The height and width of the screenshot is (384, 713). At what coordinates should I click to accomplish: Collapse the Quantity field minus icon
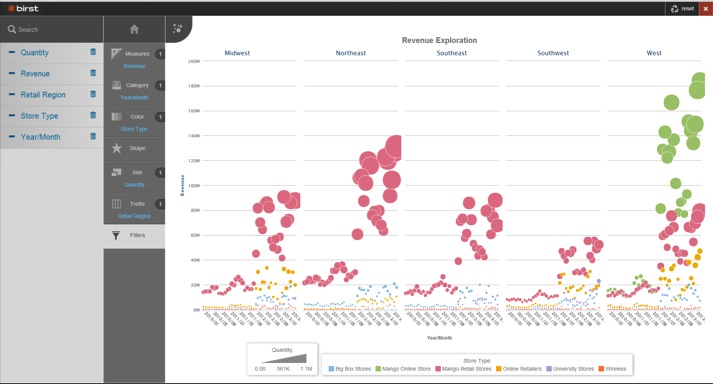(12, 52)
